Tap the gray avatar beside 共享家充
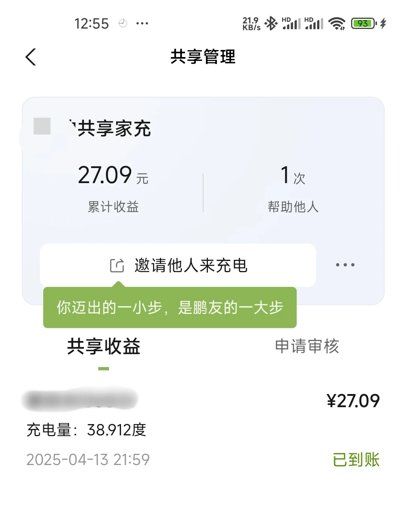Image resolution: width=406 pixels, height=532 pixels. coord(42,126)
